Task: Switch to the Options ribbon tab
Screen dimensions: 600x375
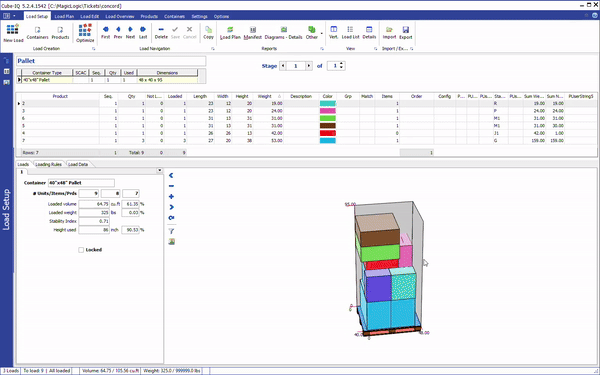Action: [x=221, y=16]
